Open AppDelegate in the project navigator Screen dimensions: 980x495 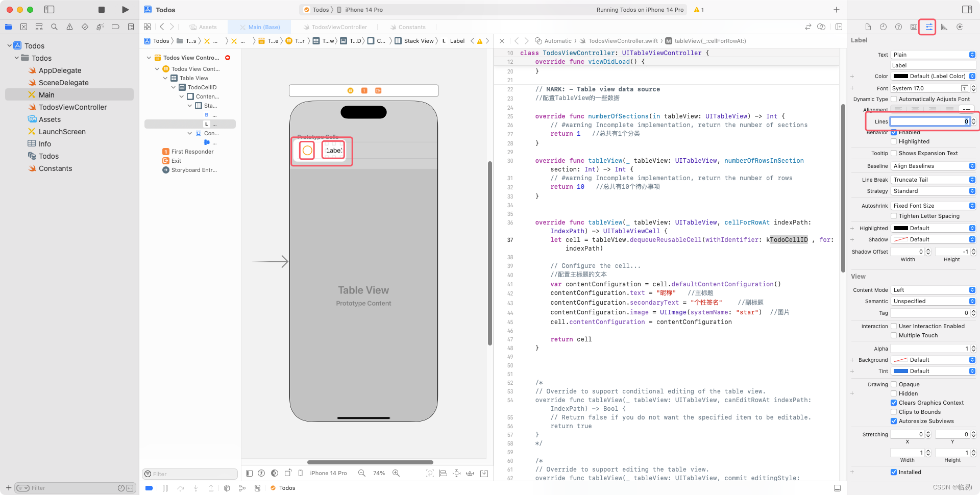coord(60,70)
